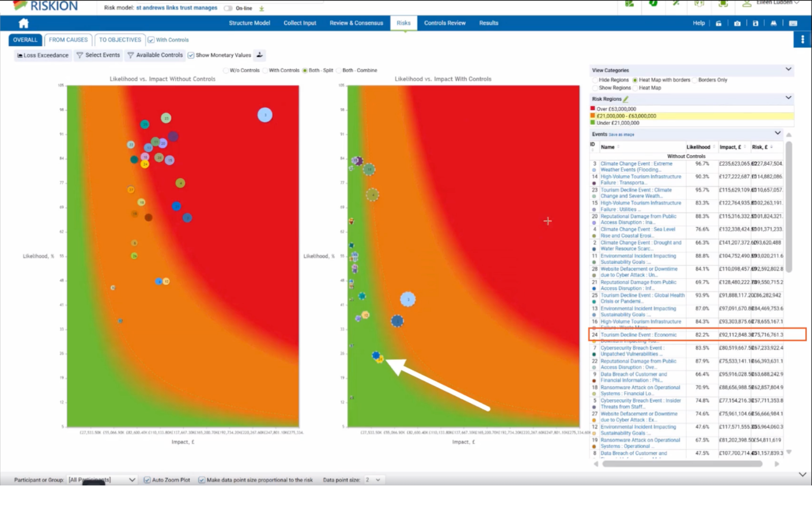Click the floppy disk save icon
Screen dimensions: 812x510
[x=755, y=23]
